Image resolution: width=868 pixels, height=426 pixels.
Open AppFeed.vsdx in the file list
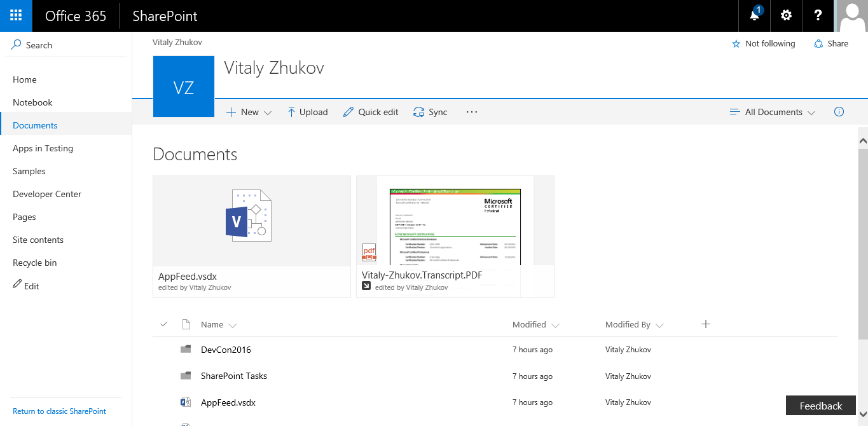point(228,402)
